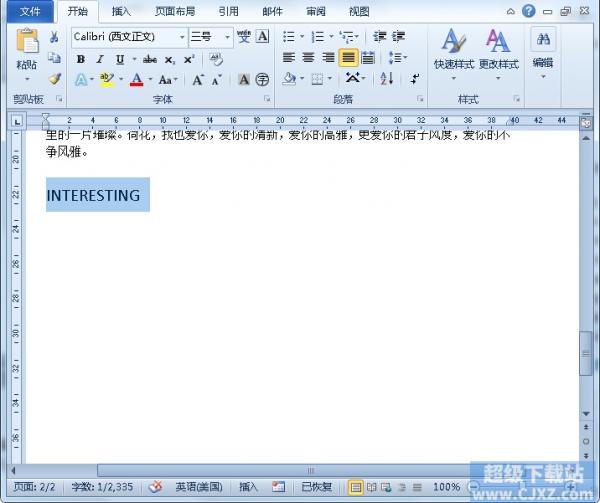600x503 pixels.
Task: Select the Format Painter brush
Action: (54, 79)
